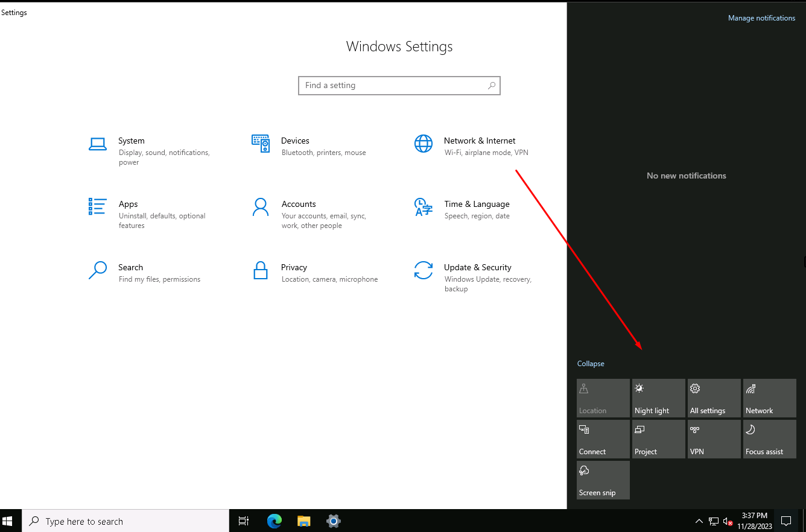Open the Apps settings category
Screen dimensions: 806x532
[128, 204]
